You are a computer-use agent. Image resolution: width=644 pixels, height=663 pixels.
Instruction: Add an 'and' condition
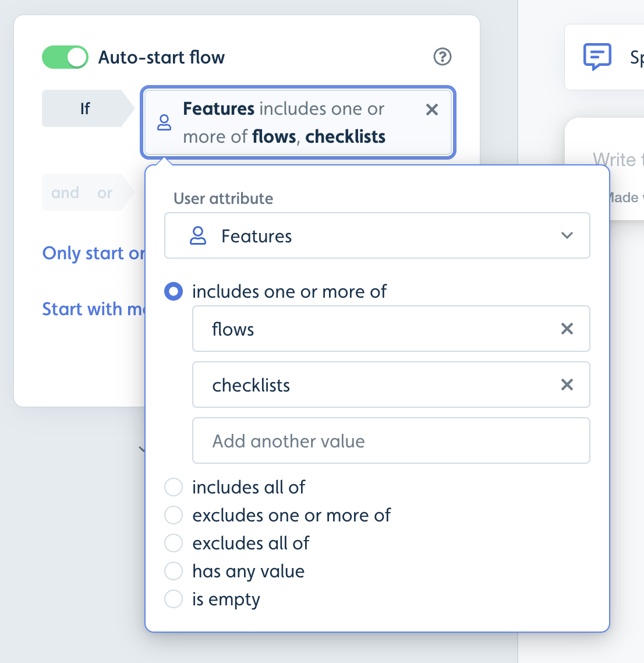click(65, 193)
